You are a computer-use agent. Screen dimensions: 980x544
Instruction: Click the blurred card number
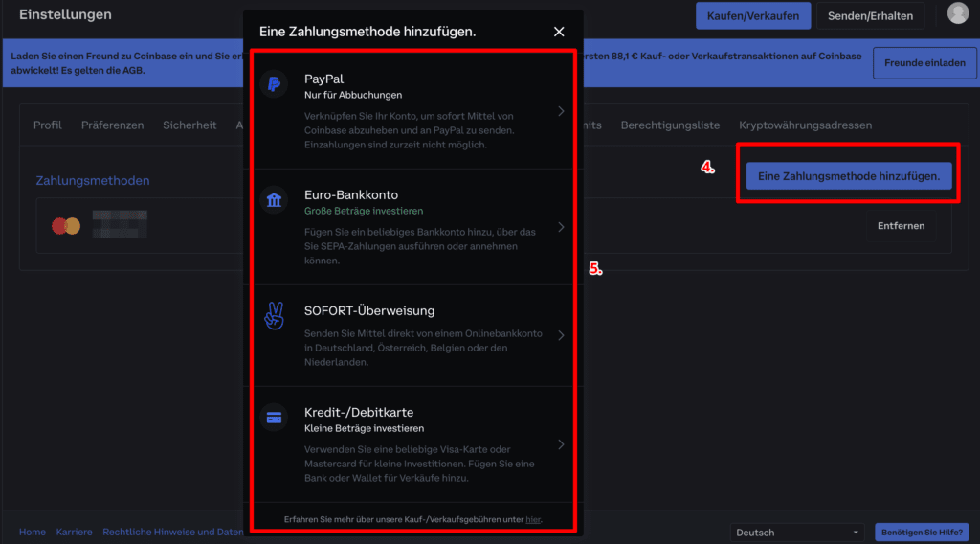(120, 224)
